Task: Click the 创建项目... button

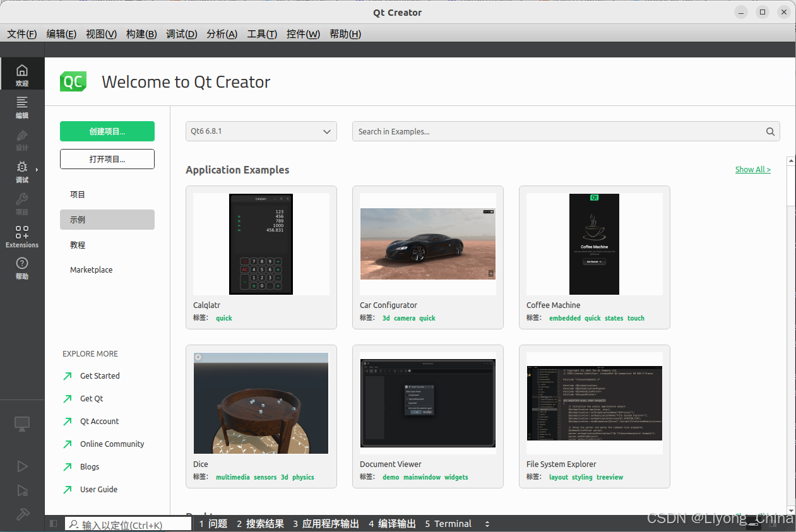Action: pos(107,131)
